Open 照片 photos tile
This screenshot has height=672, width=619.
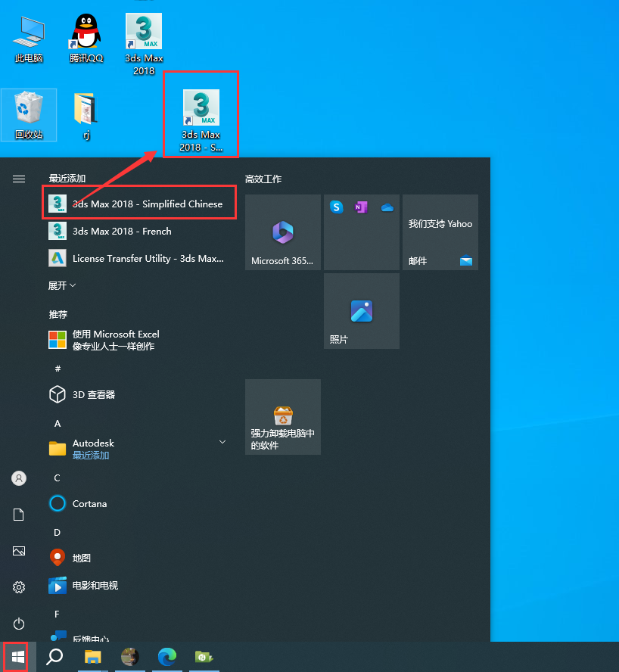(x=362, y=311)
